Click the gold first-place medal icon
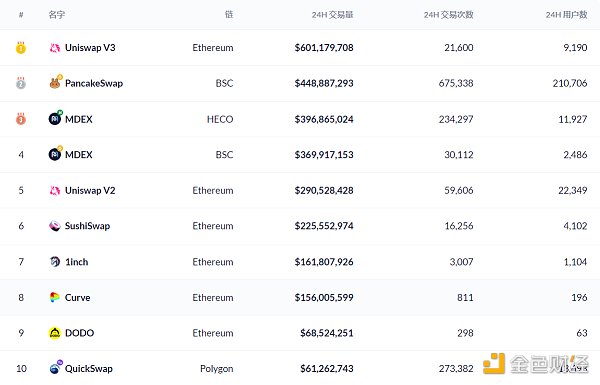The width and height of the screenshot is (600, 385). tap(21, 47)
